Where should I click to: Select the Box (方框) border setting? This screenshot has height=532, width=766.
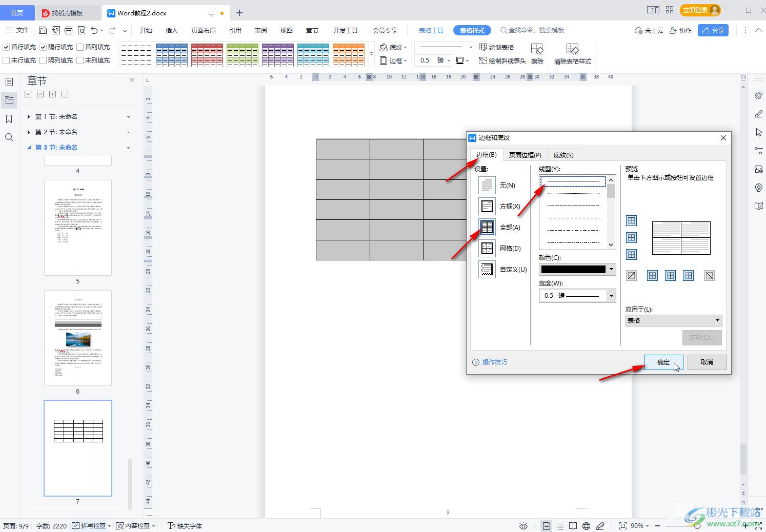(487, 206)
